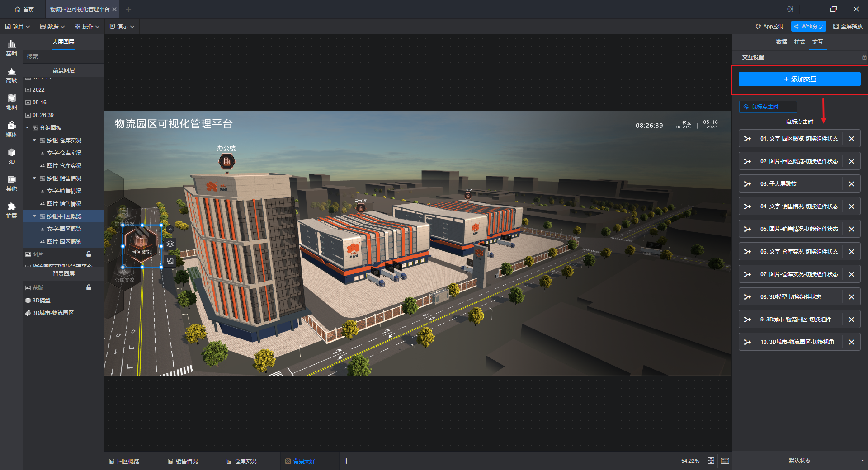The image size is (868, 470).
Task: Delete interaction 02 图片-园区概览-切换组件状态
Action: pyautogui.click(x=851, y=161)
